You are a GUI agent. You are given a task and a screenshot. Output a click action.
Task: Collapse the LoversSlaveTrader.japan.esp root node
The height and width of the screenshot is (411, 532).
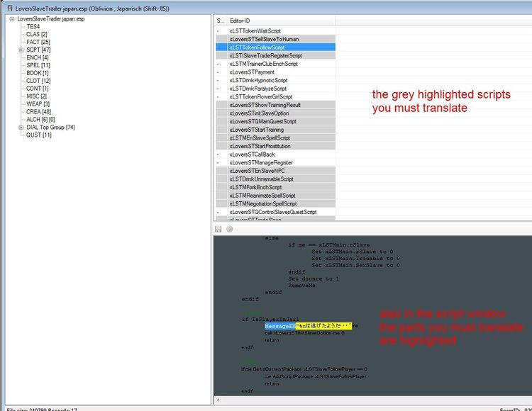click(12, 19)
